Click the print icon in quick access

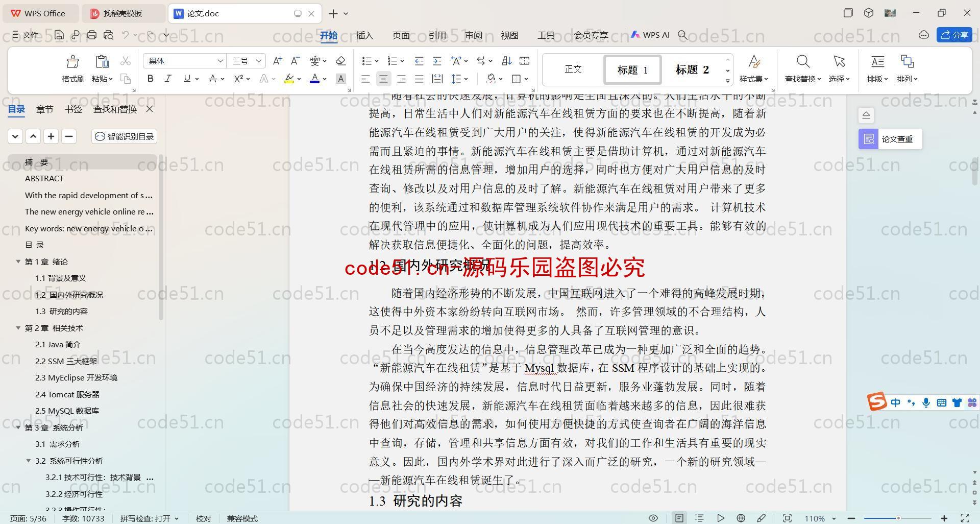click(92, 35)
